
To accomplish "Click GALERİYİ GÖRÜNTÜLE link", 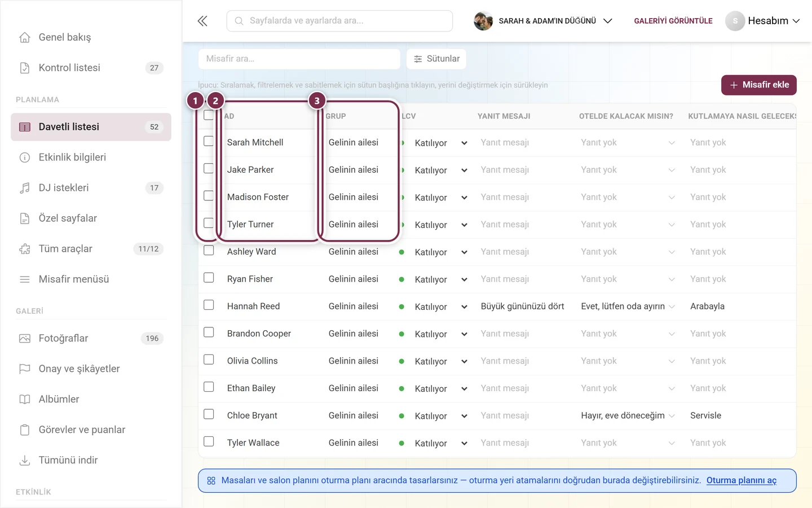I will coord(673,21).
